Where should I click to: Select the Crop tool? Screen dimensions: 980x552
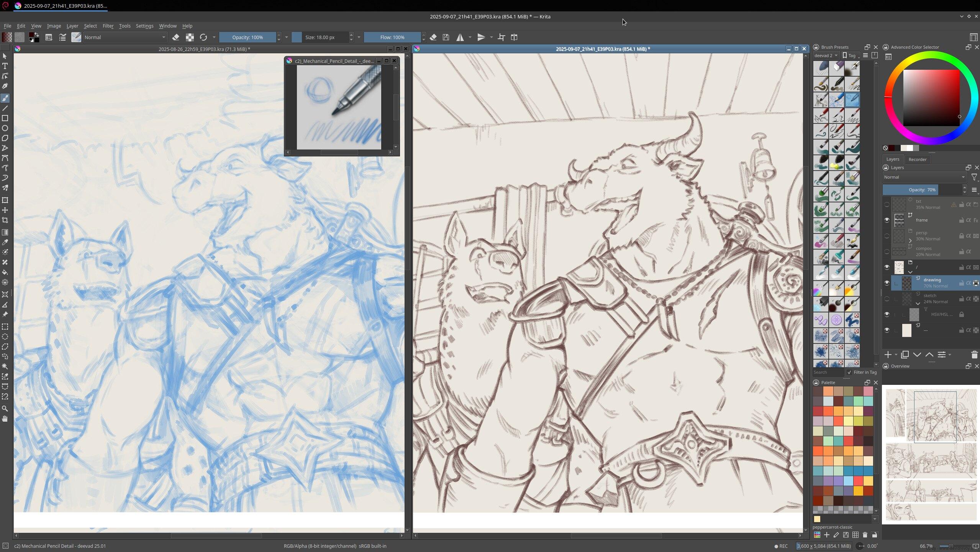[5, 220]
